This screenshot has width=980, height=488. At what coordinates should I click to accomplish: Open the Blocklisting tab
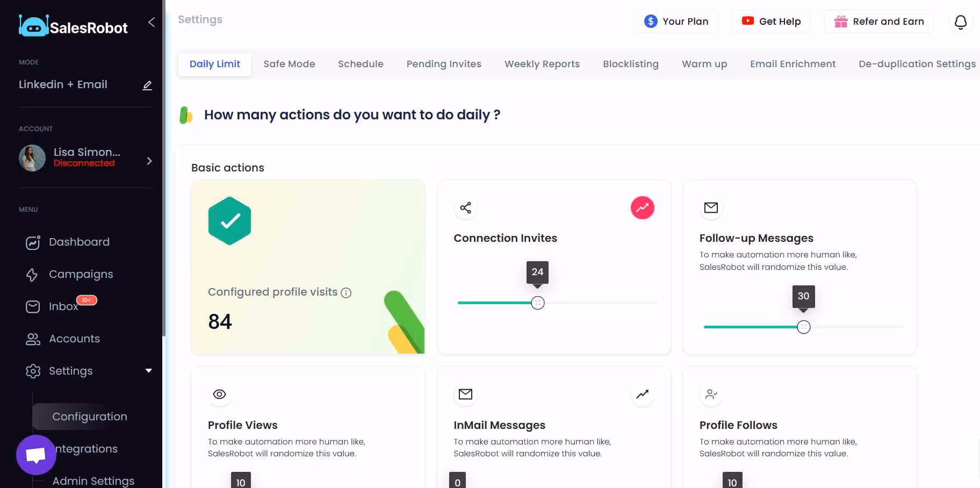point(630,64)
